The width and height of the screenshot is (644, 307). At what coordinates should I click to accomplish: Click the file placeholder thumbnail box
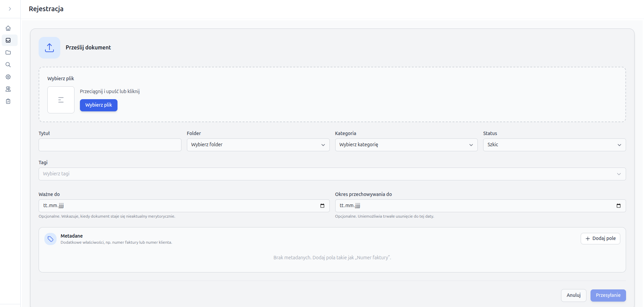tap(61, 100)
